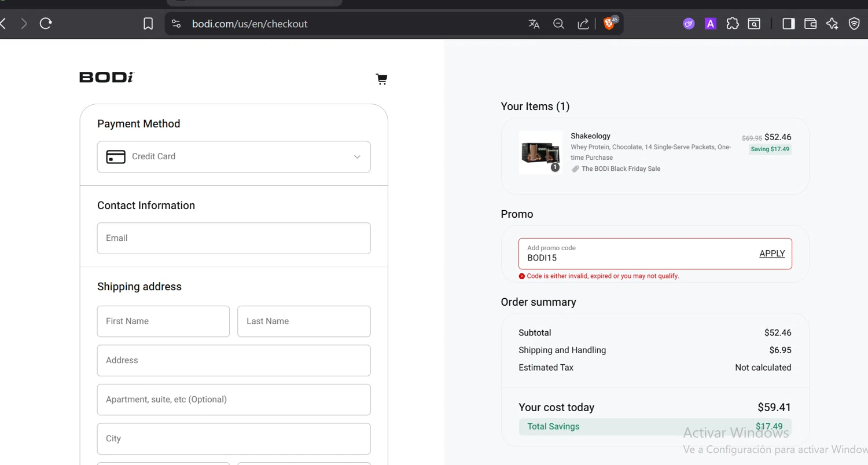The height and width of the screenshot is (465, 868).
Task: Open the extensions puzzle icon
Action: [x=733, y=24]
